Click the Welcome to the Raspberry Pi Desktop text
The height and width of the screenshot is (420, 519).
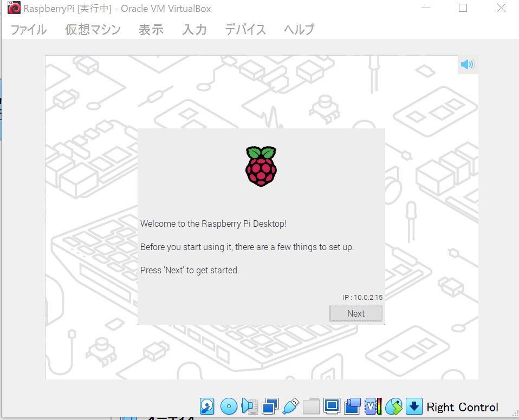point(213,224)
